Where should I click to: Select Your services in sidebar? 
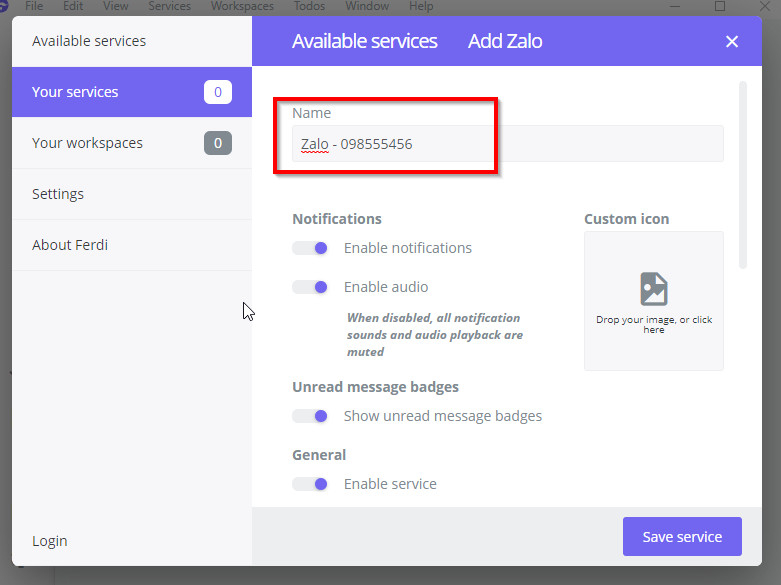tap(132, 92)
